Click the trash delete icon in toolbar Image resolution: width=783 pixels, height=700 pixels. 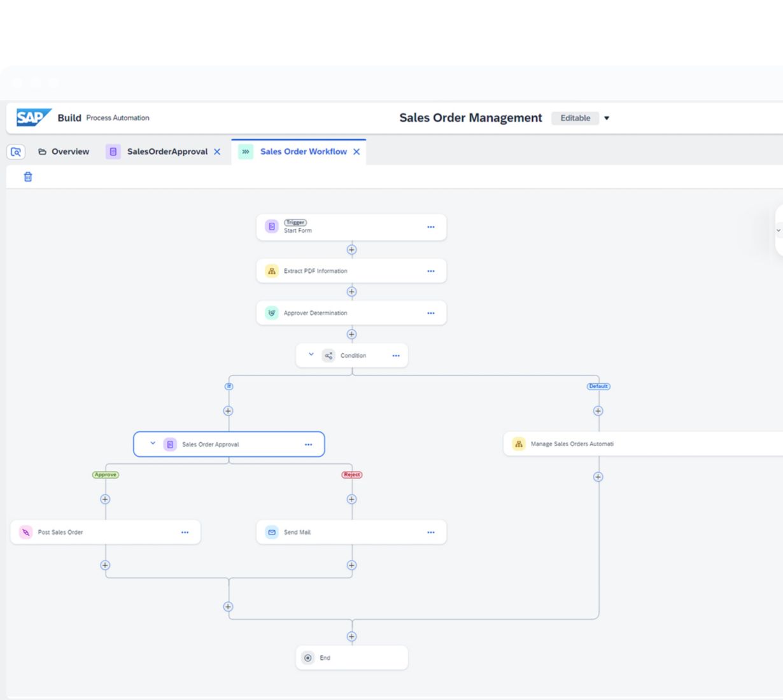pos(28,177)
